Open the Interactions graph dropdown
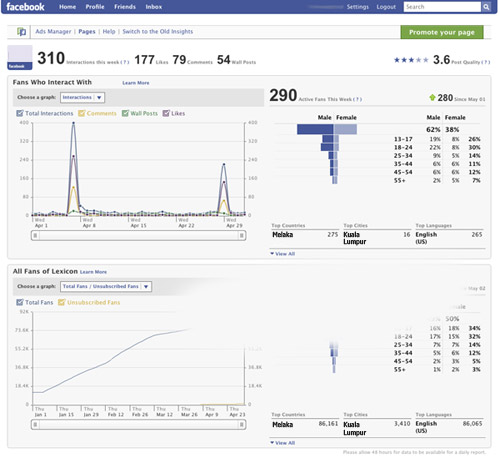500x458 pixels. [x=82, y=97]
